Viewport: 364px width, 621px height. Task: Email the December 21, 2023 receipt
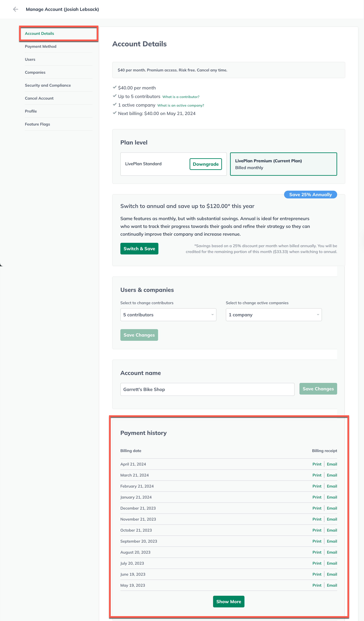point(332,508)
